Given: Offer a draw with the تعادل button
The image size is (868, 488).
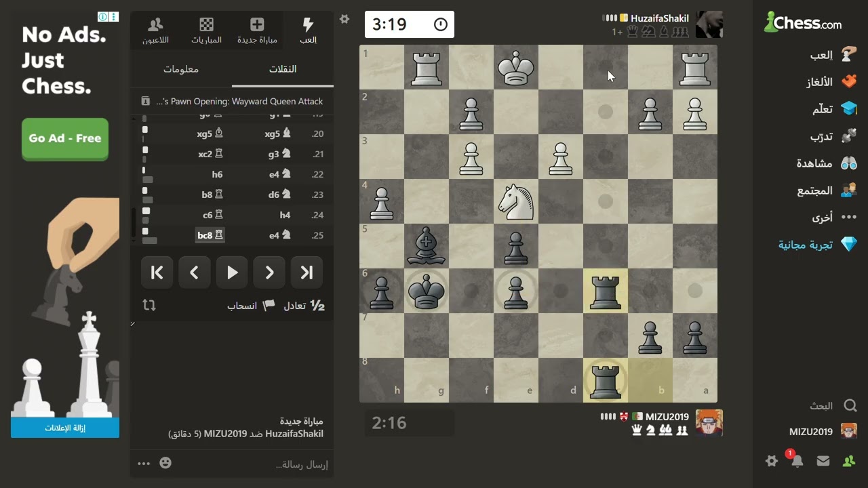Looking at the screenshot, I should tap(304, 306).
